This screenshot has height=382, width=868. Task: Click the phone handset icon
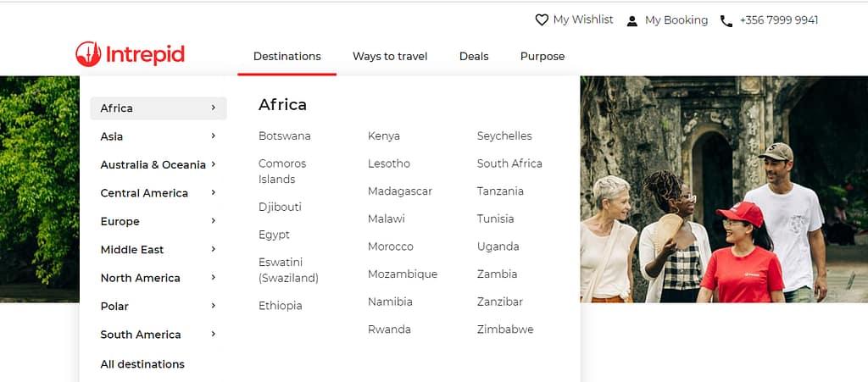point(726,20)
